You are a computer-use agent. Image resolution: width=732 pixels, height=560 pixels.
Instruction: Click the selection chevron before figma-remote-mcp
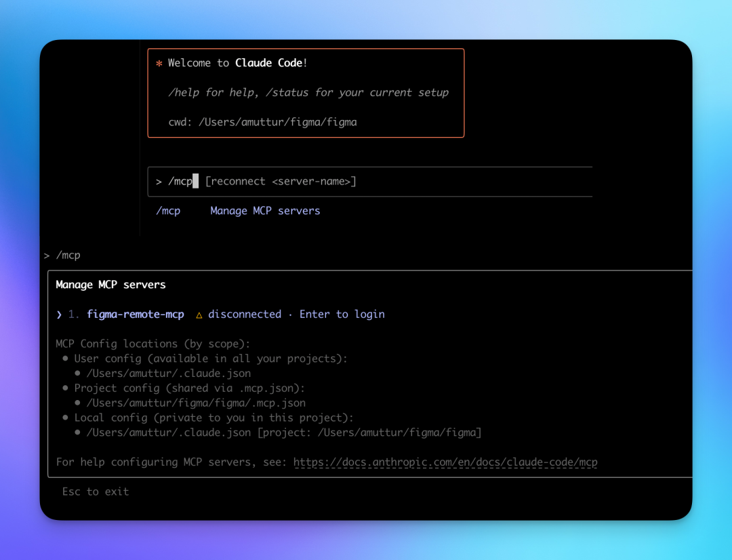[x=59, y=314]
